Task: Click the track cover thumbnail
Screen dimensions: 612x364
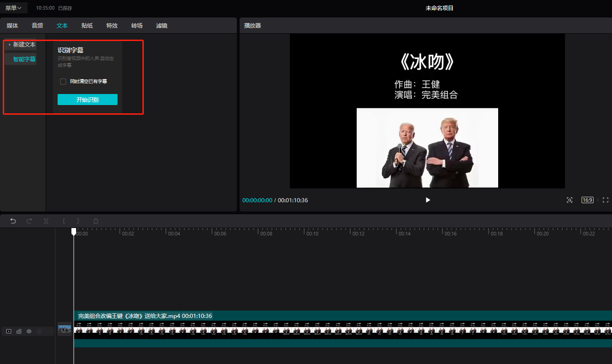Action: tap(65, 329)
